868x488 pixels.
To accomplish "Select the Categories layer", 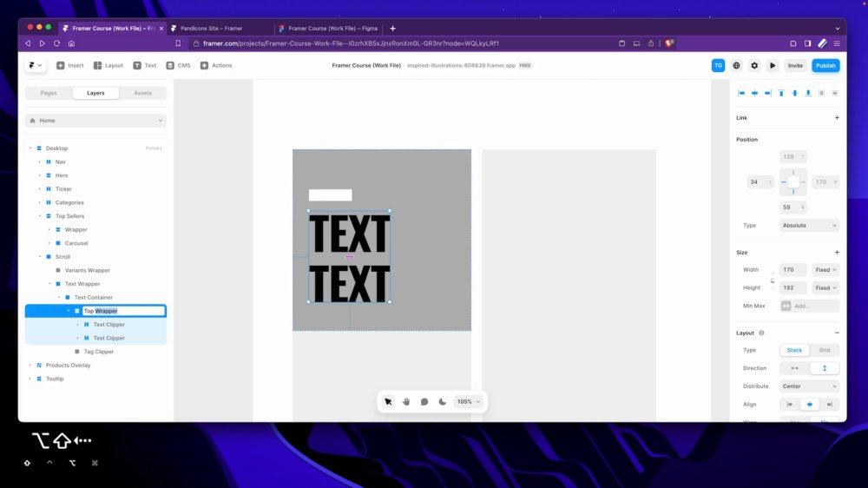I will coord(69,202).
